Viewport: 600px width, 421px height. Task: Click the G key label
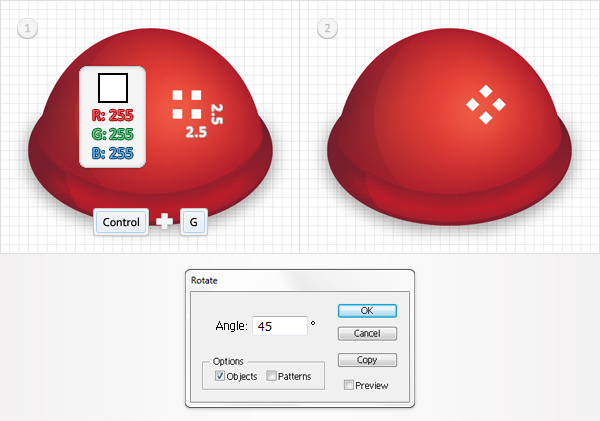pos(194,222)
